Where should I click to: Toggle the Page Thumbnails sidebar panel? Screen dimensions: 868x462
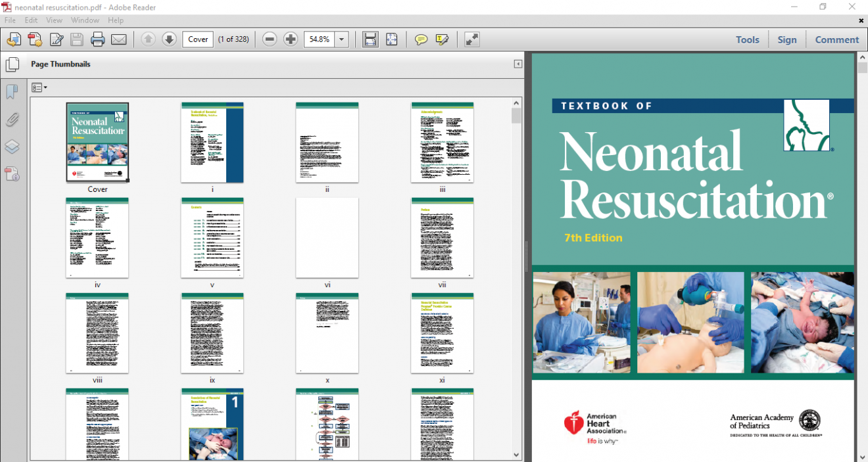pyautogui.click(x=12, y=64)
